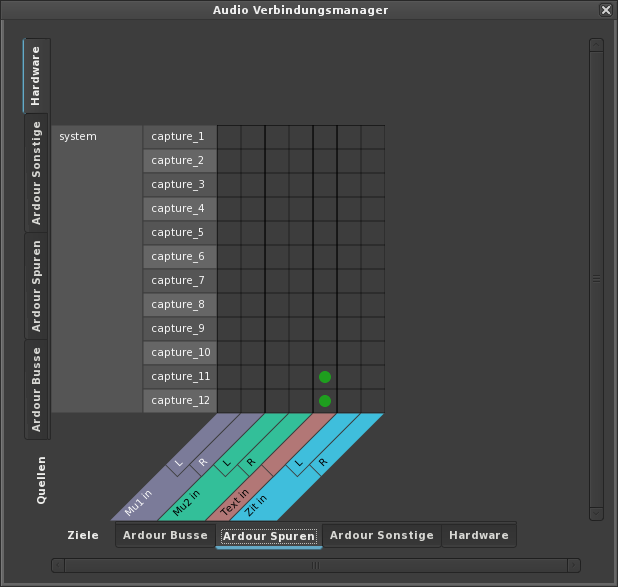The width and height of the screenshot is (618, 587).
Task: Click the capture_6 row label
Action: coord(180,257)
